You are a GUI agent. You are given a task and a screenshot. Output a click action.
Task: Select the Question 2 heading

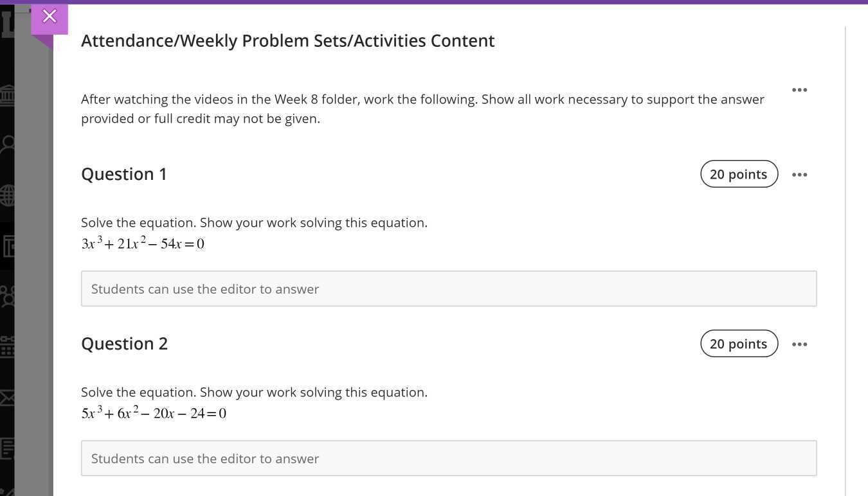[x=125, y=344]
